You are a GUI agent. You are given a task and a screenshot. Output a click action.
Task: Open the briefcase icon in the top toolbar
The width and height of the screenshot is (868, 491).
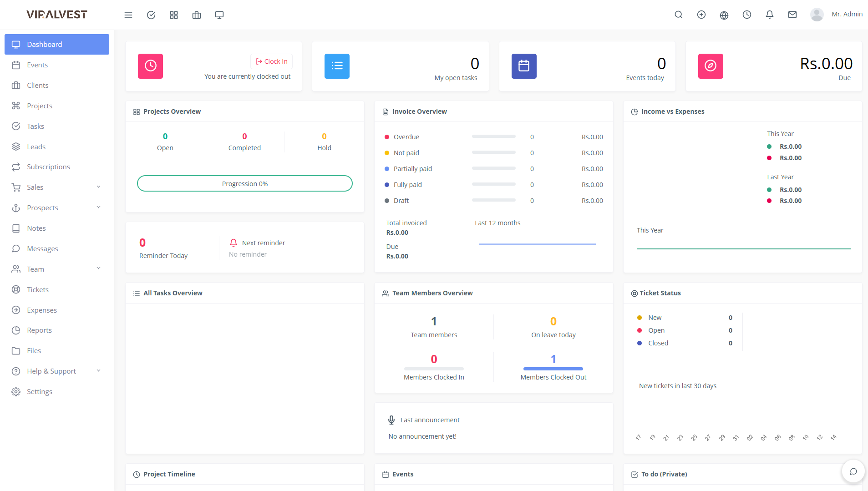(x=196, y=15)
